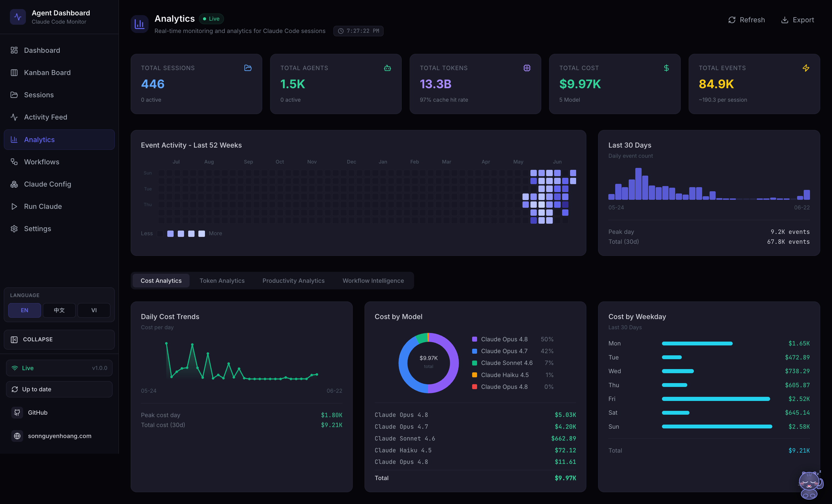Screen dimensions: 832x504
Task: Click the Run Claude play icon
Action: [14, 206]
